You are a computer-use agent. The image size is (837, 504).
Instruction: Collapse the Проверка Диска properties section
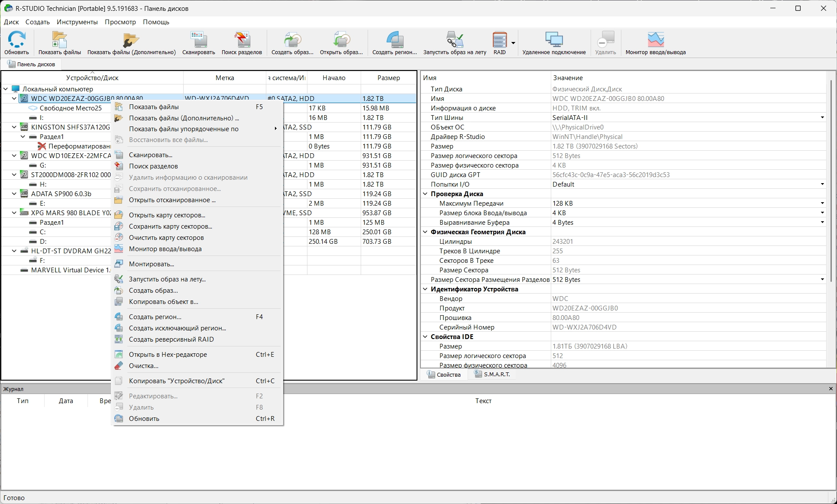(x=425, y=194)
